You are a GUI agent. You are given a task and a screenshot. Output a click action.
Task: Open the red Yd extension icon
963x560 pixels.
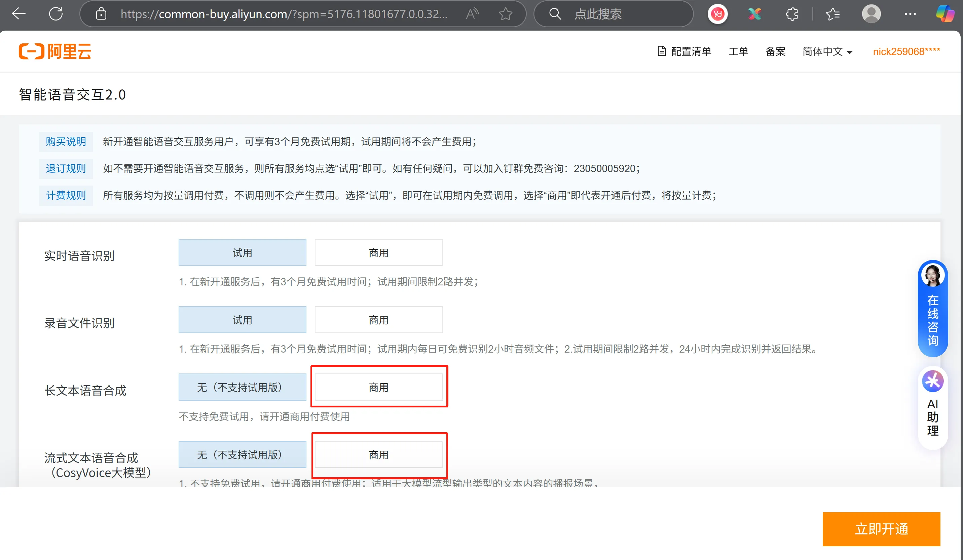(x=718, y=14)
